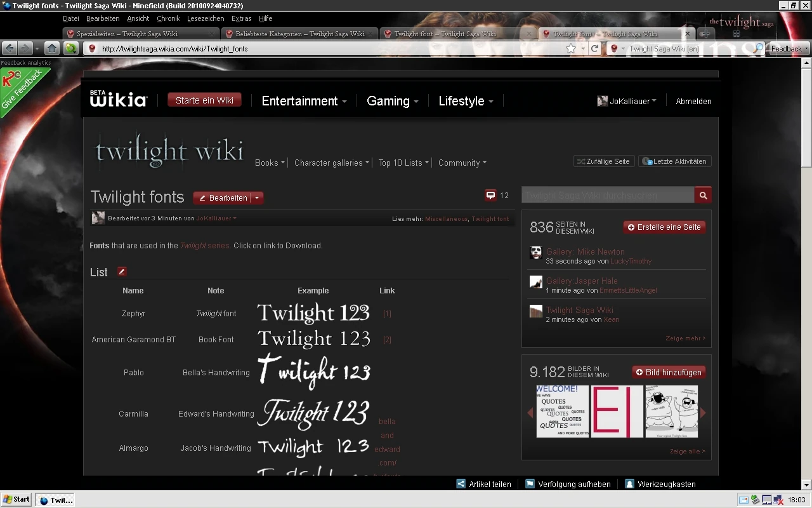The image size is (812, 508).
Task: Expand Entertainment menu
Action: point(304,101)
